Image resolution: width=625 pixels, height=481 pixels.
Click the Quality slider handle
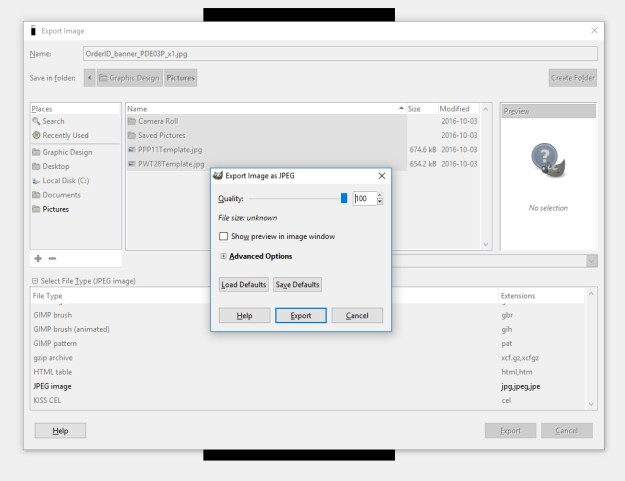(x=344, y=198)
